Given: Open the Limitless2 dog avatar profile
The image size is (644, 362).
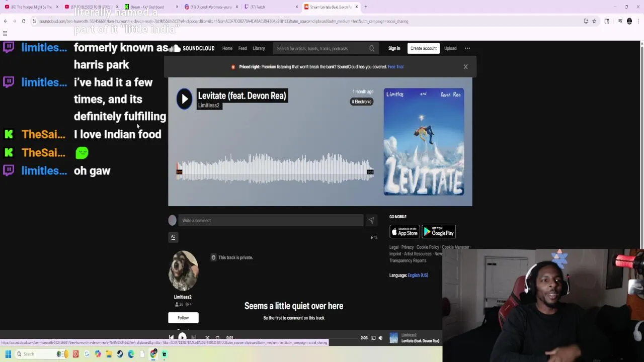Looking at the screenshot, I should pyautogui.click(x=183, y=270).
